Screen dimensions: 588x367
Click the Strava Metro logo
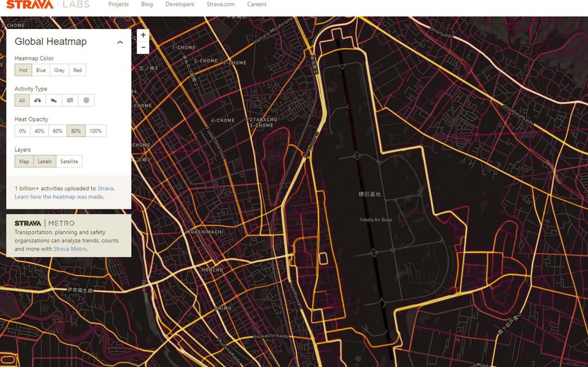44,224
